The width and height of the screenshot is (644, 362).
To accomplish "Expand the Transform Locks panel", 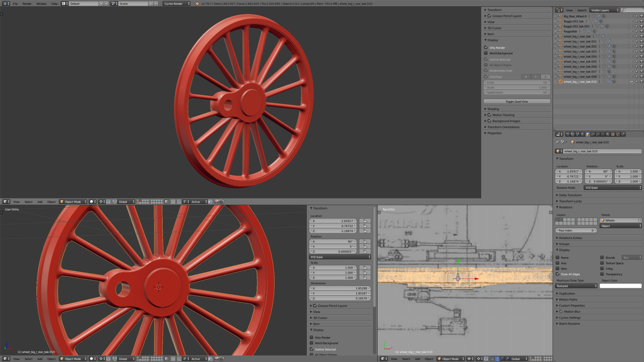I will 570,201.
